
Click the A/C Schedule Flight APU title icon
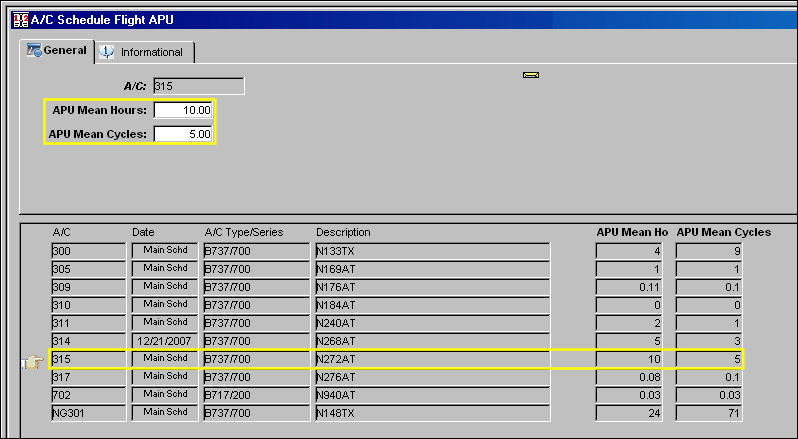point(20,20)
